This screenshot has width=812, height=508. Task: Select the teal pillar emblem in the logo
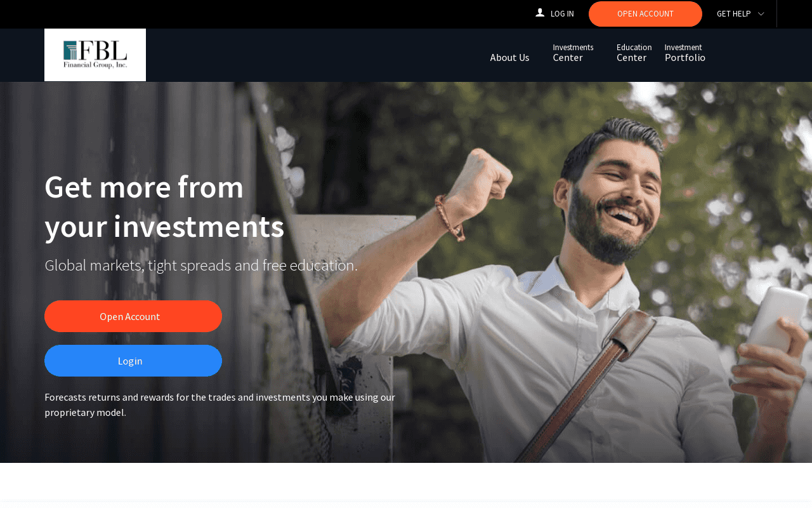point(70,50)
